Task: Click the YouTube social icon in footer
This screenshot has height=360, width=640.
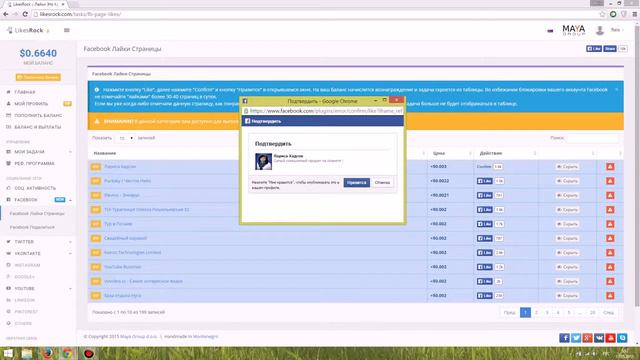Action: coord(611,338)
